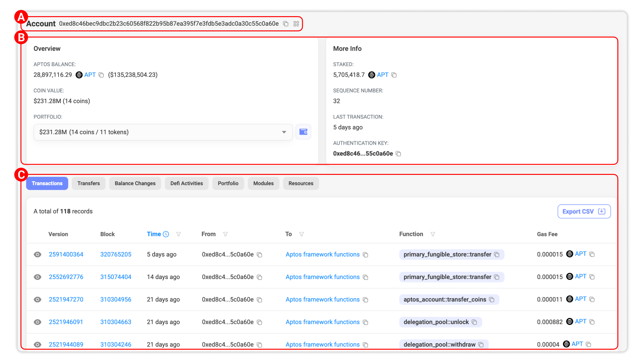Copy the account address next to Account
Screen dimensions: 644x363
point(286,24)
